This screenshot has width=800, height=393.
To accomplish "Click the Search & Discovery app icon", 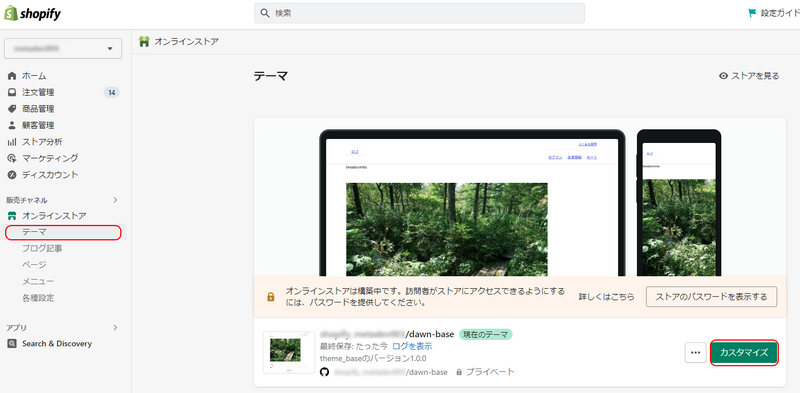I will (x=12, y=343).
